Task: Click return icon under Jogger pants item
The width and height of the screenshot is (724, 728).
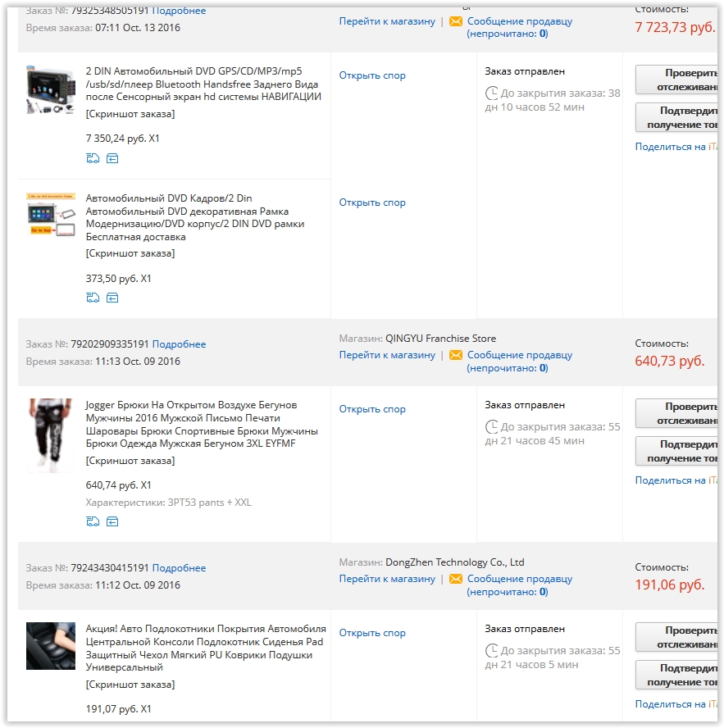Action: [x=112, y=521]
